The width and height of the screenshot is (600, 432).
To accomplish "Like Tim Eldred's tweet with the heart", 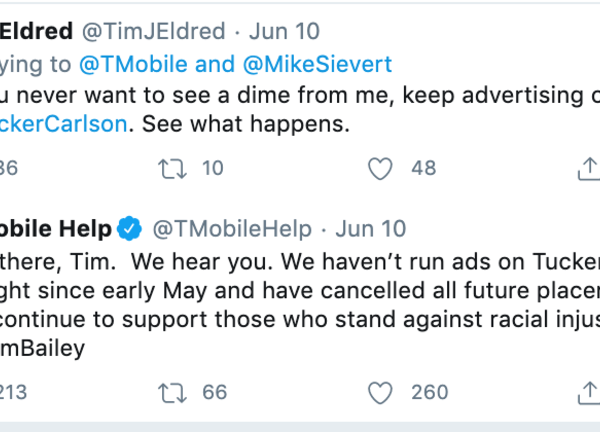I will (x=380, y=169).
